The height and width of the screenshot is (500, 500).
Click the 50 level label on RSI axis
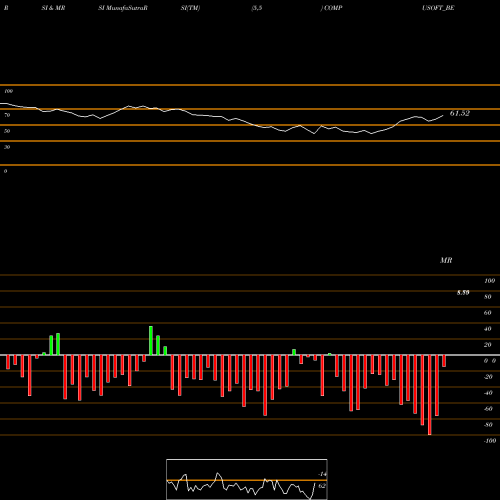click(7, 131)
